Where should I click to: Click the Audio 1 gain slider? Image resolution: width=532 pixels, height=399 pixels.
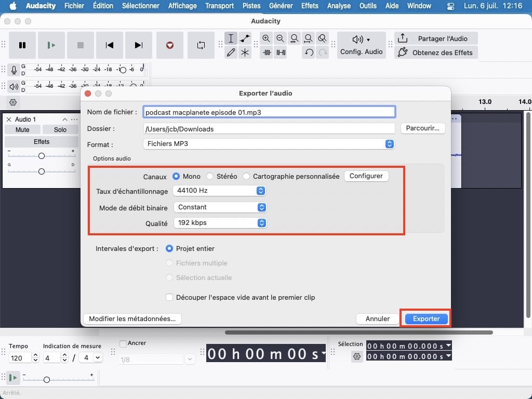click(x=42, y=156)
